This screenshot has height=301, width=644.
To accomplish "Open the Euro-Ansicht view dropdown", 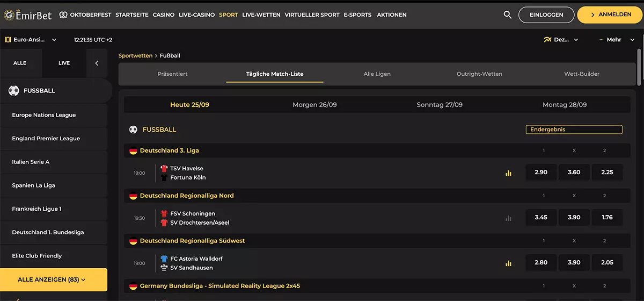I will point(31,40).
